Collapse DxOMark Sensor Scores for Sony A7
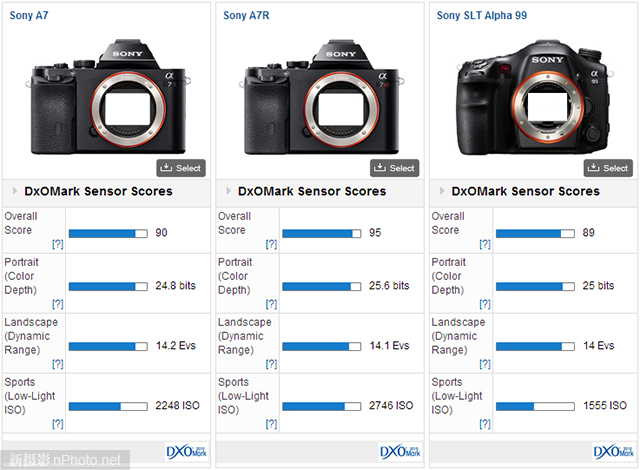 tap(15, 191)
